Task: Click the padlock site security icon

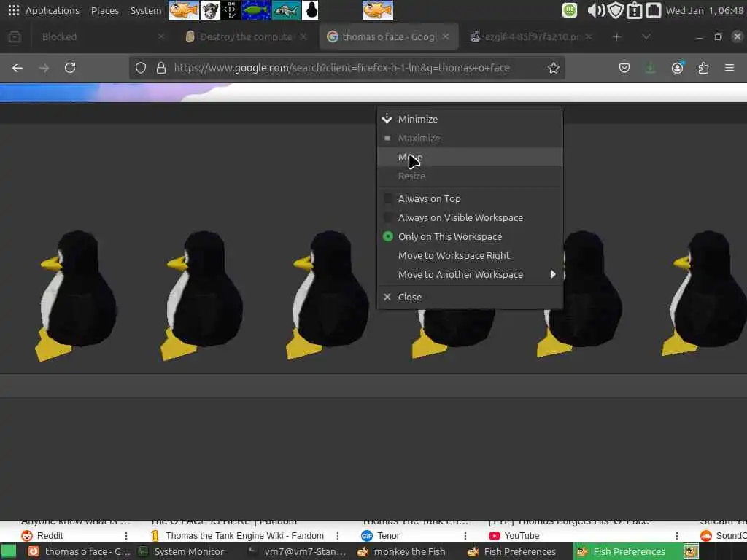Action: click(161, 68)
